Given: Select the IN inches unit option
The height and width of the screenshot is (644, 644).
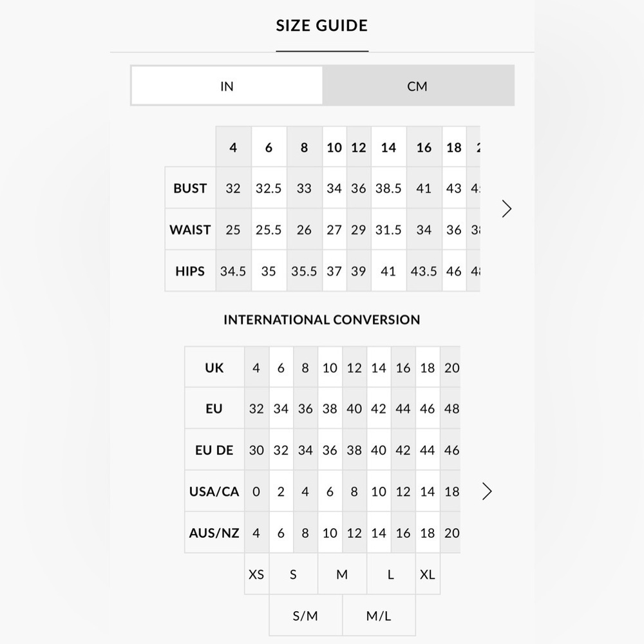Looking at the screenshot, I should 227,86.
